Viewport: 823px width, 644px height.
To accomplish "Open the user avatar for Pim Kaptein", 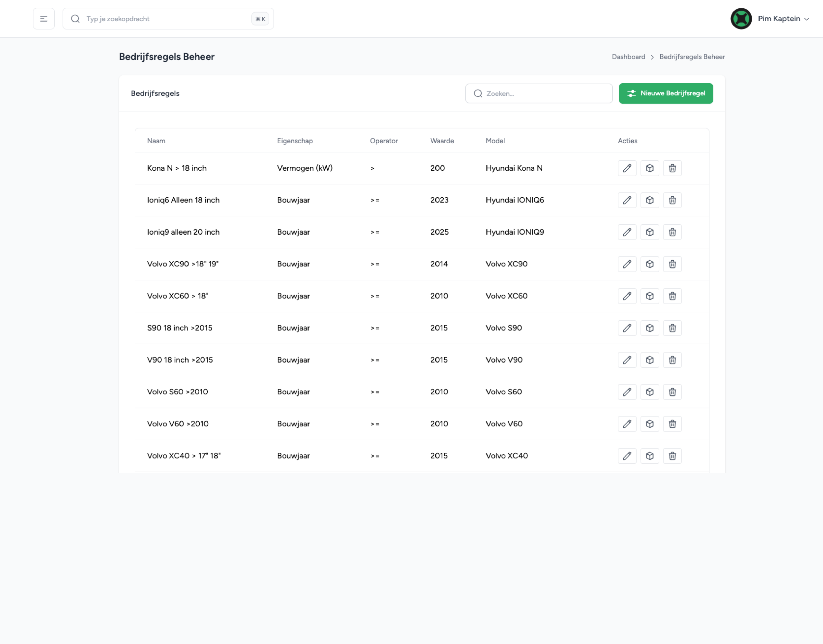I will point(741,19).
